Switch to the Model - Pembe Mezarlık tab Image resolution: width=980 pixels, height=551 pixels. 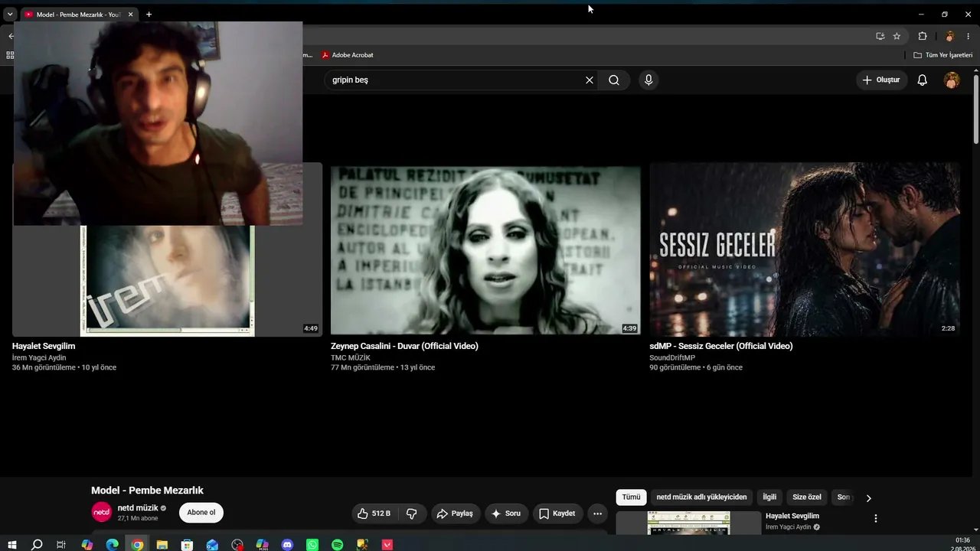(78, 15)
